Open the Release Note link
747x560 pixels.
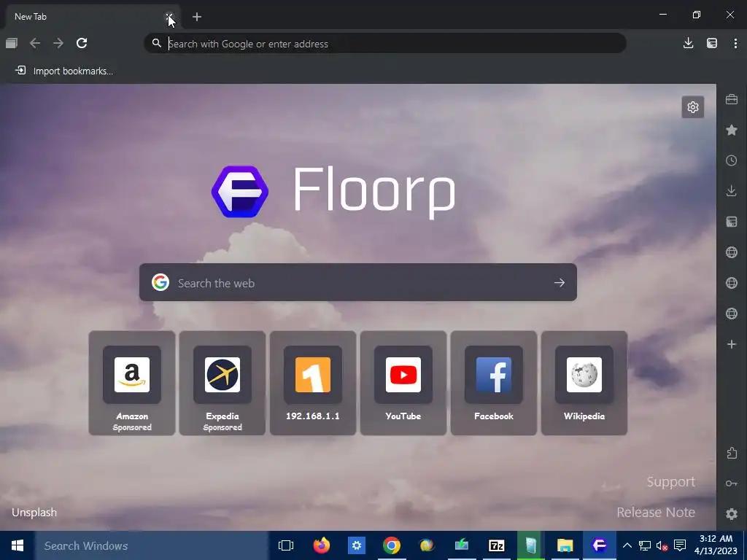click(656, 513)
